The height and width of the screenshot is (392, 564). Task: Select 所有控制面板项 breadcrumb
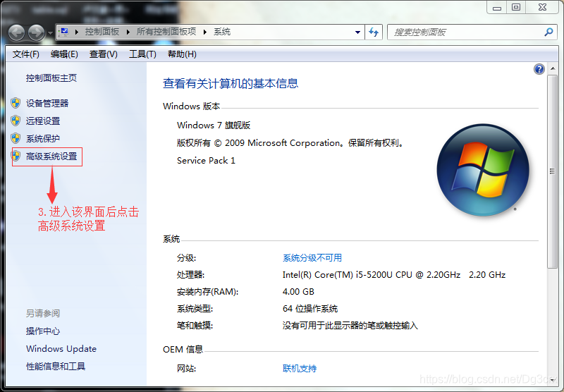(x=166, y=32)
